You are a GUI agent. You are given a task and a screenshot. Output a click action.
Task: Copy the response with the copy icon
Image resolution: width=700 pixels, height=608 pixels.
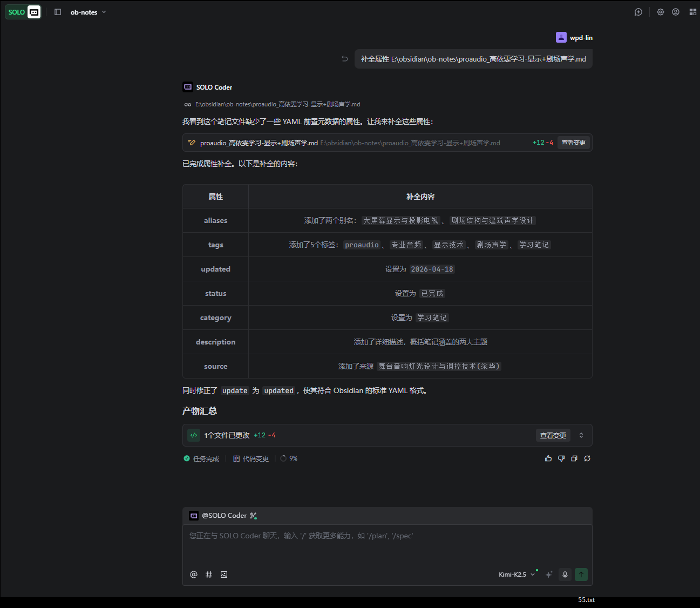click(x=574, y=458)
